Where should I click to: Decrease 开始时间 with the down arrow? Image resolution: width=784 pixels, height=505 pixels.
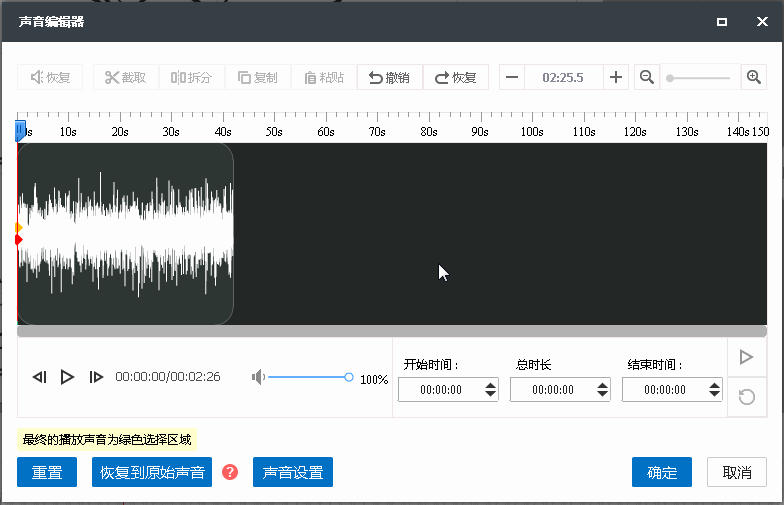coord(491,394)
